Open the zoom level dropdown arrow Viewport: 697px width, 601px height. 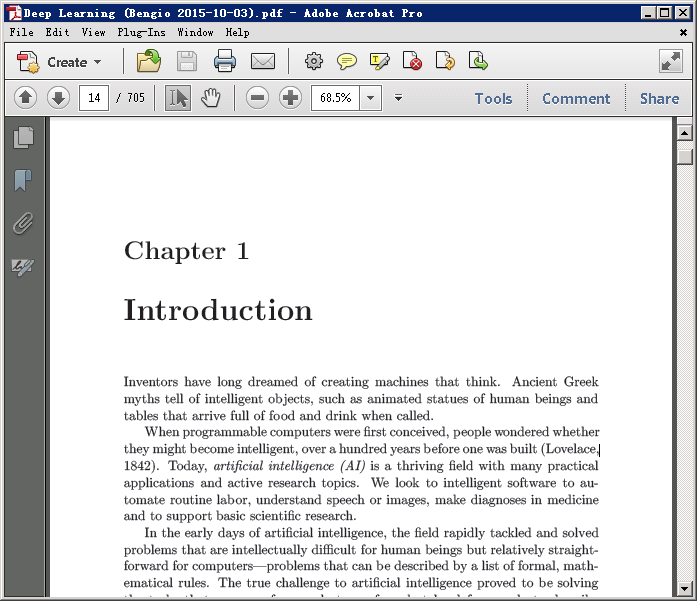371,98
